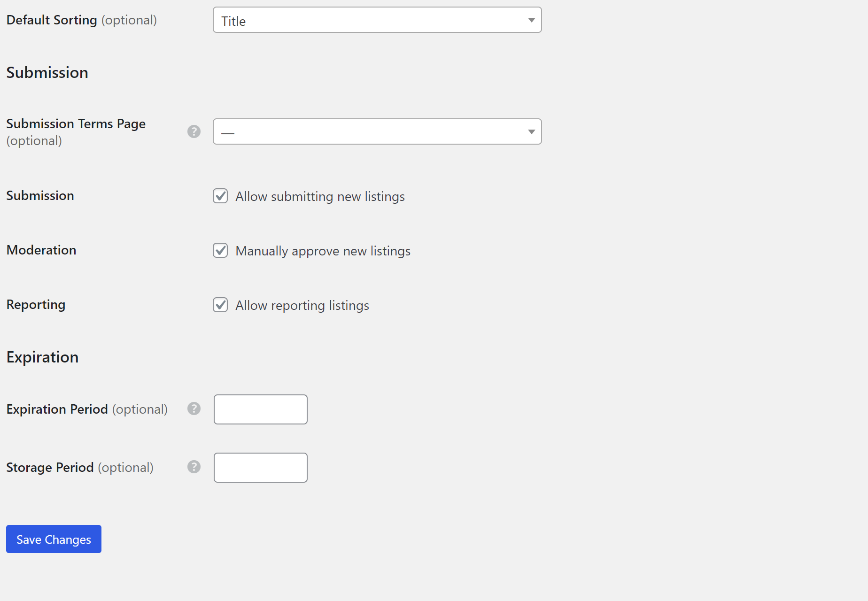The height and width of the screenshot is (601, 868).
Task: Click the 'Allow reporting listings' label text
Action: pyautogui.click(x=302, y=305)
